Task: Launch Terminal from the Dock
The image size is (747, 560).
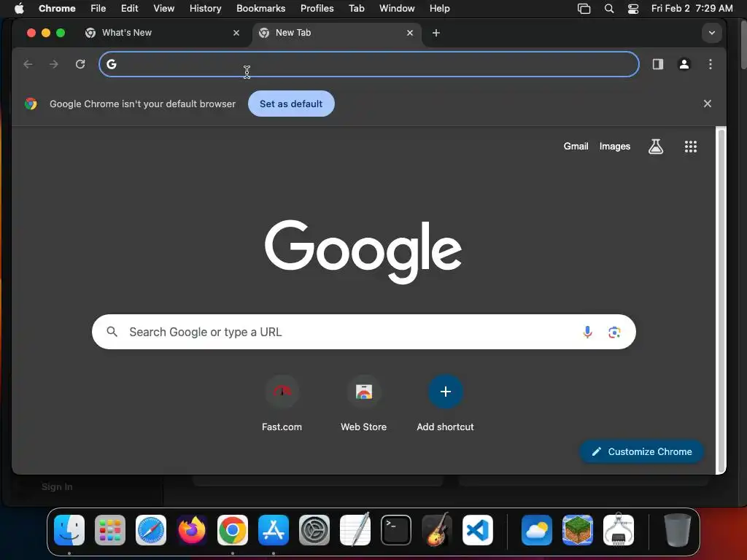Action: 396,530
